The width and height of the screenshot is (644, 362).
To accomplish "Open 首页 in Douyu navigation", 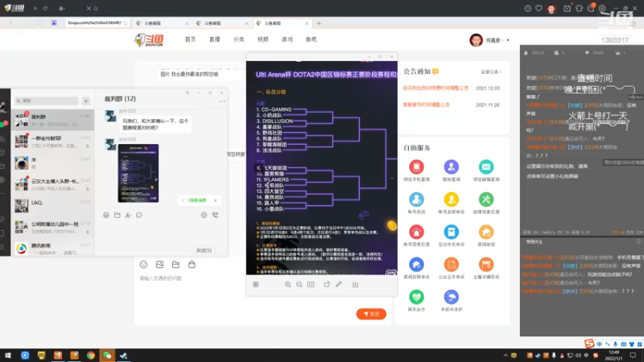I will tap(190, 39).
